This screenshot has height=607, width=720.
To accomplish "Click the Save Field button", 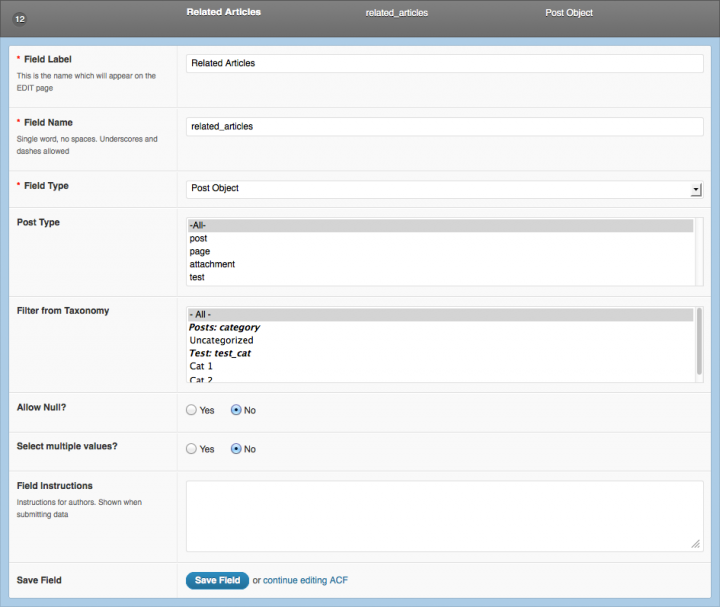I will click(x=217, y=580).
